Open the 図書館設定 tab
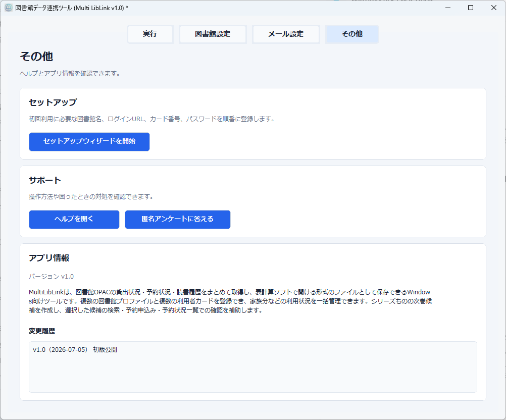The width and height of the screenshot is (506, 420). point(213,34)
